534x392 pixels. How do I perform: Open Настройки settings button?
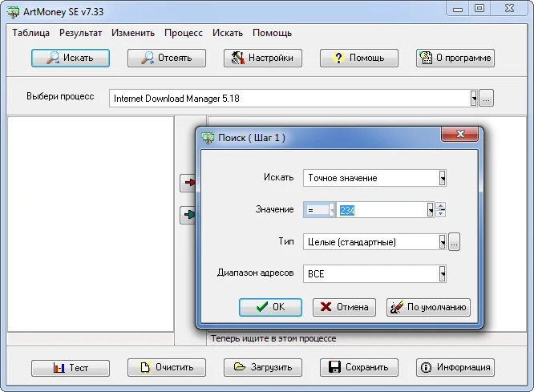pos(262,58)
